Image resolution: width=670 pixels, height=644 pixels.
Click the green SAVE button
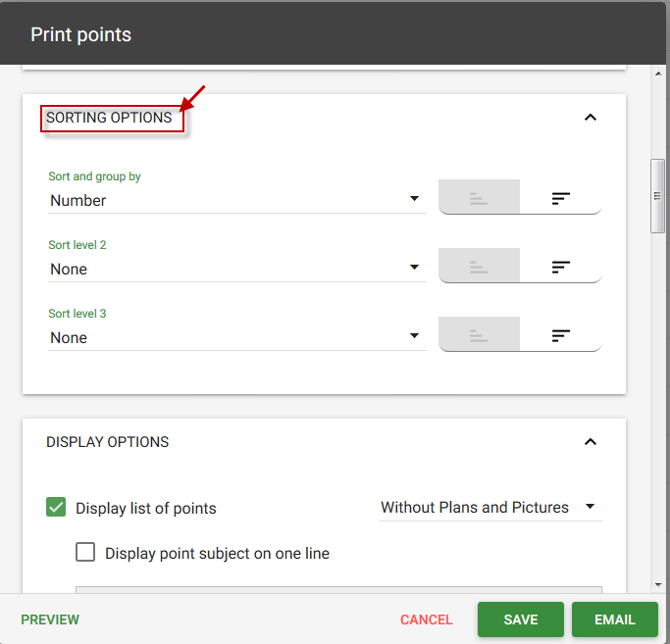click(x=521, y=619)
